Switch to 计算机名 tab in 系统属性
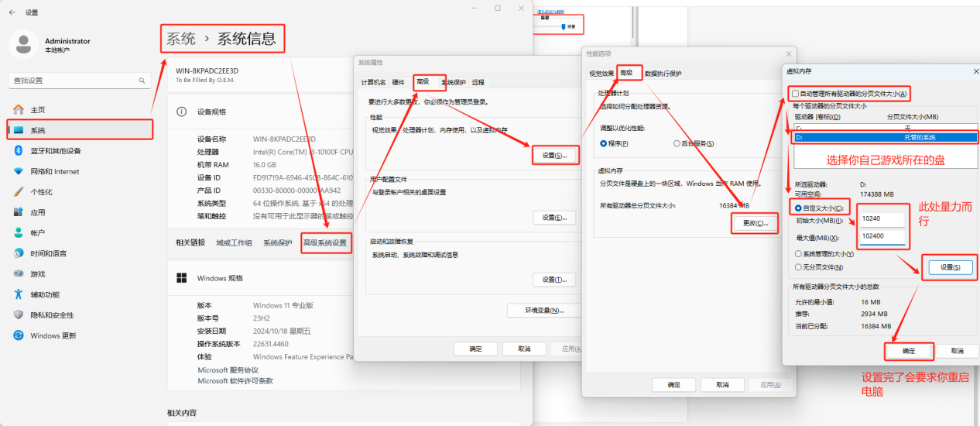 (373, 82)
